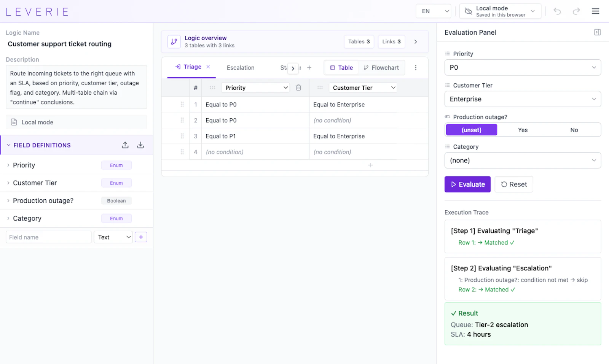Click the Reset button

pos(514,184)
